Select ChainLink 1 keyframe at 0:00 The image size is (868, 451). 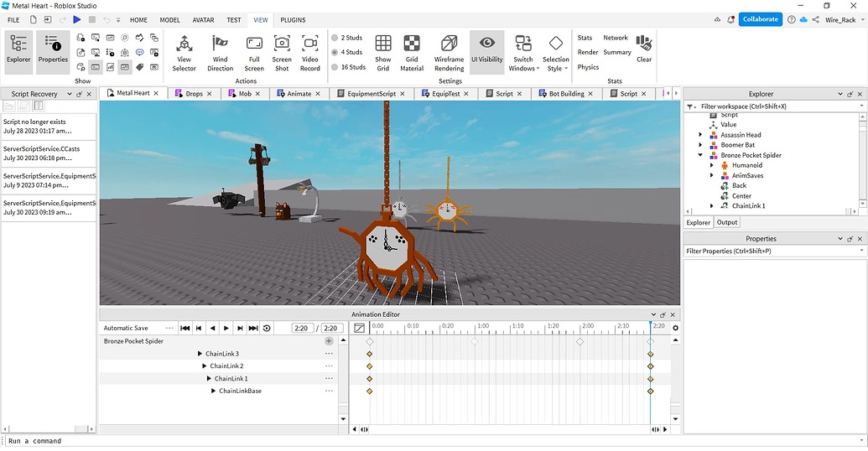[370, 379]
